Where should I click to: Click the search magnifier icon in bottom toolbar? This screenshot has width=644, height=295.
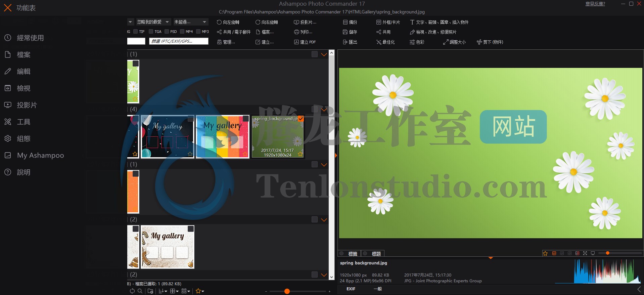click(x=140, y=291)
